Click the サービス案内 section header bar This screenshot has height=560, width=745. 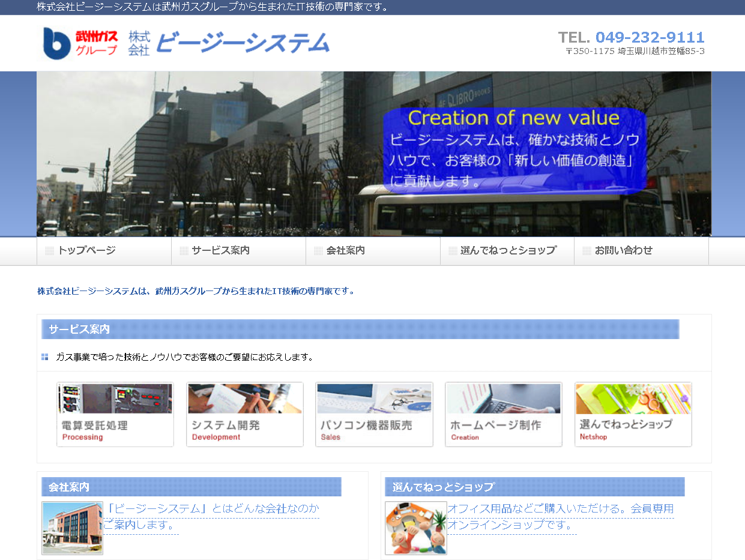coord(360,330)
